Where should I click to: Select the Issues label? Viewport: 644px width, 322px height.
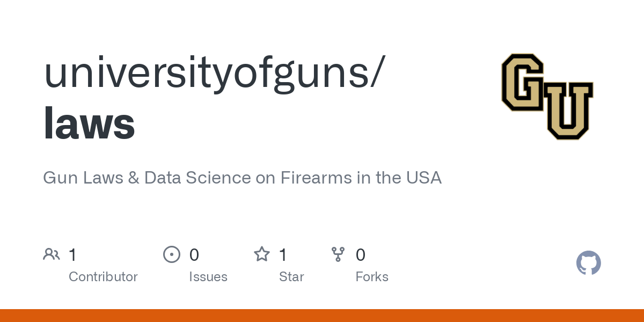click(208, 277)
